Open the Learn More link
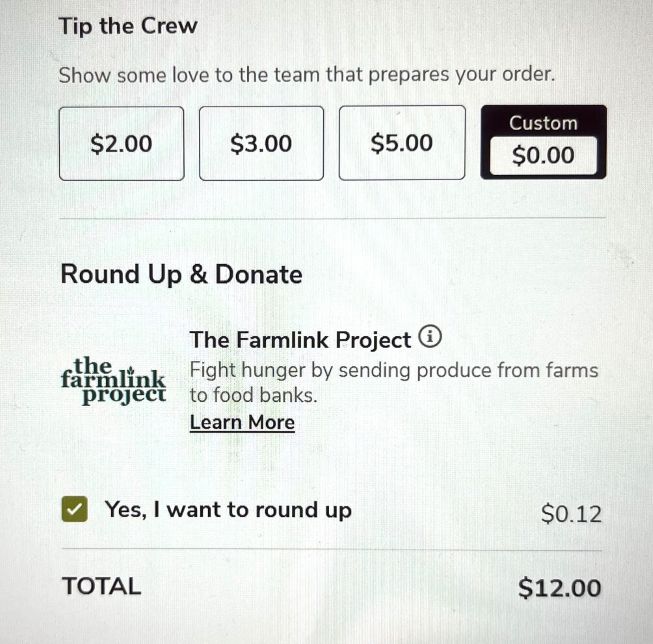 click(242, 422)
